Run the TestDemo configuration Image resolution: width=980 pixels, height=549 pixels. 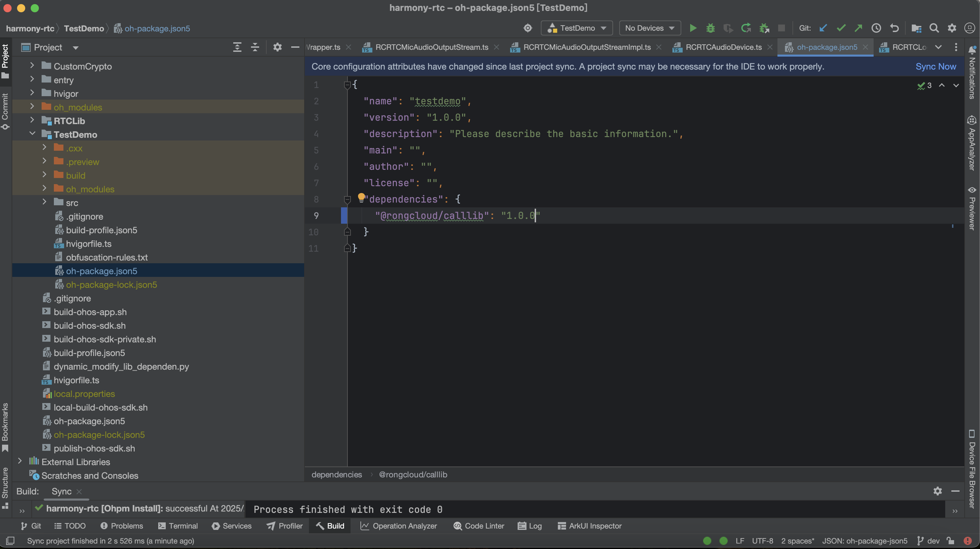[693, 28]
